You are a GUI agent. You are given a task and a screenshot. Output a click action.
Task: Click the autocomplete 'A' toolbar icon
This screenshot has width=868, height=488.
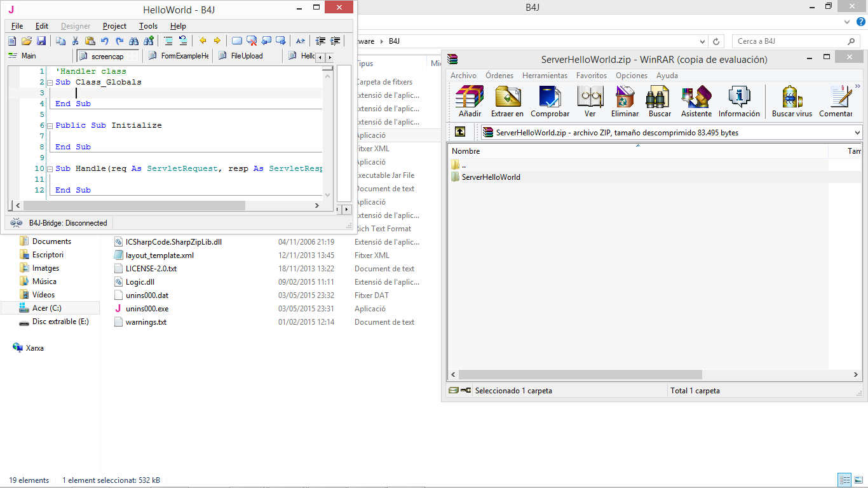pos(301,41)
